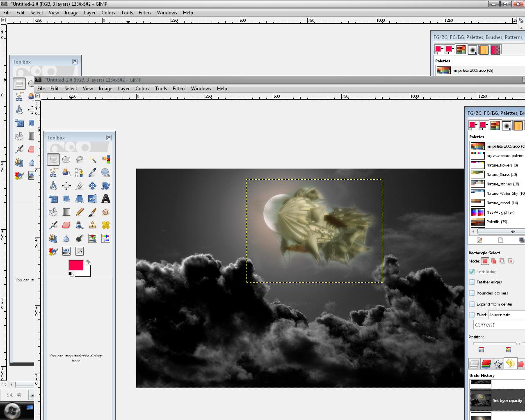Open the Fixed Aspect ratio dropdown
Viewport: 525px width, 420px height.
pyautogui.click(x=507, y=315)
